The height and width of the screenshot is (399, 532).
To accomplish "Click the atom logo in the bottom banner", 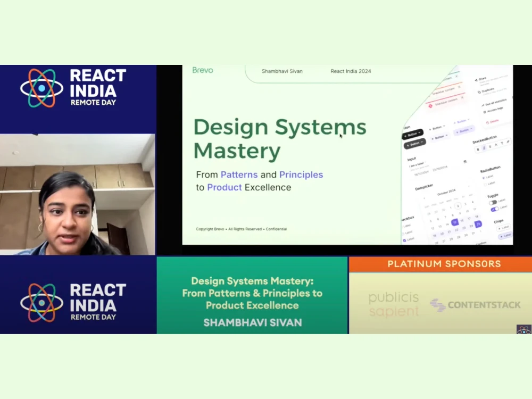I will 41,303.
